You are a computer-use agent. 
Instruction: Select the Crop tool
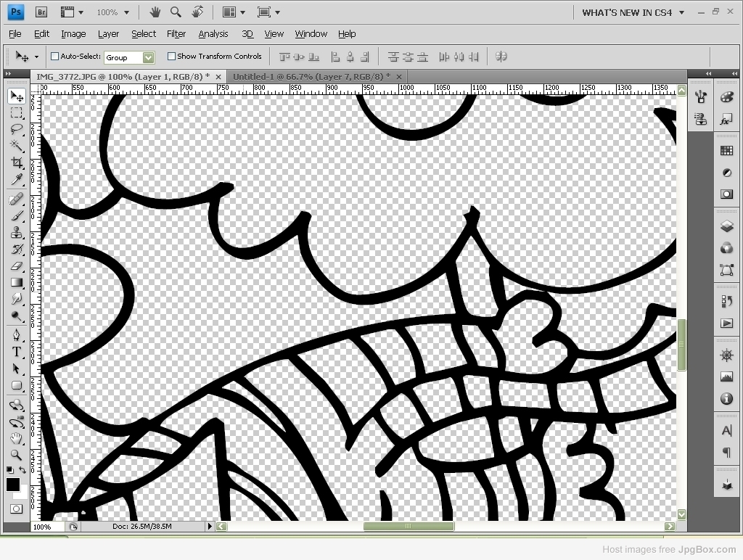pyautogui.click(x=17, y=162)
